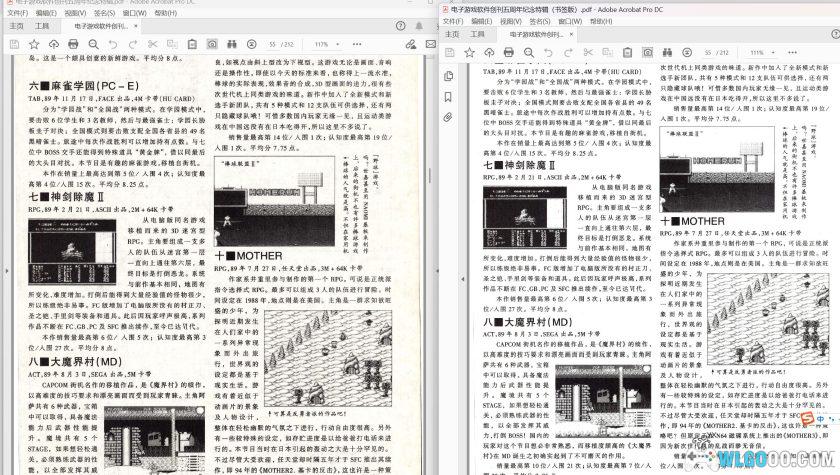Click Undo arrow in left window toolbar
840x475 pixels.
(113, 44)
